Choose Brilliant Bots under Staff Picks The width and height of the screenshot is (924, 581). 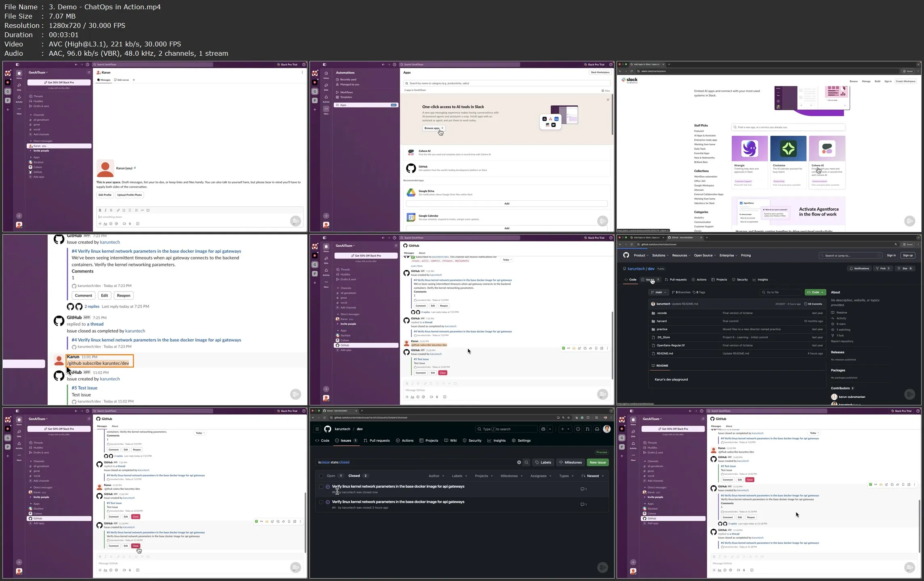tap(701, 162)
